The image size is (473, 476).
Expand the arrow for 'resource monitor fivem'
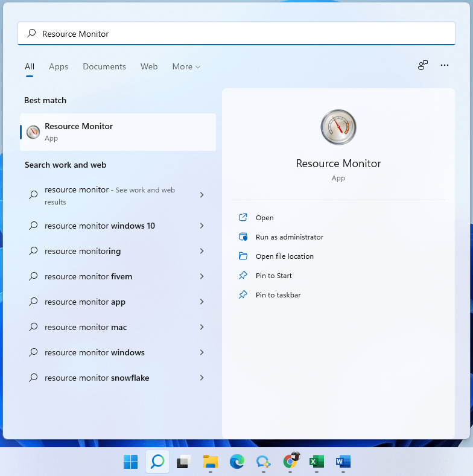click(x=202, y=276)
